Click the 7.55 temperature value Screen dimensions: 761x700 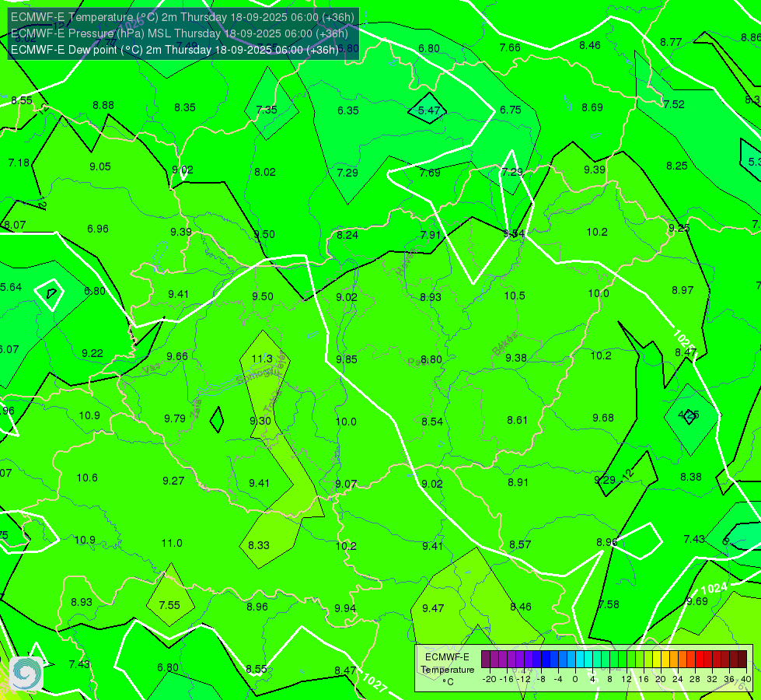click(x=169, y=605)
